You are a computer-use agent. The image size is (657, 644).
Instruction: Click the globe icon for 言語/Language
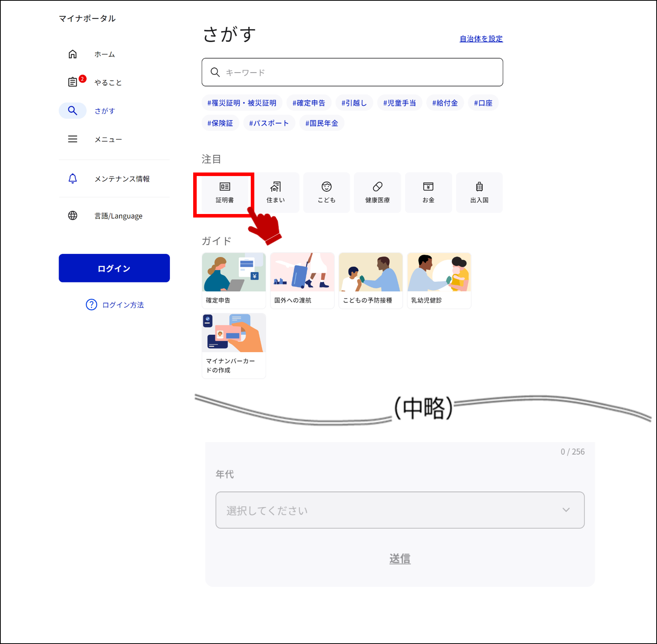tap(72, 216)
